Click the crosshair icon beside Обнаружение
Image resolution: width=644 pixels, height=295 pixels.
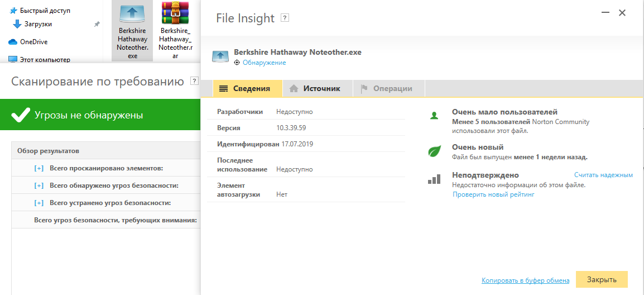(x=237, y=63)
